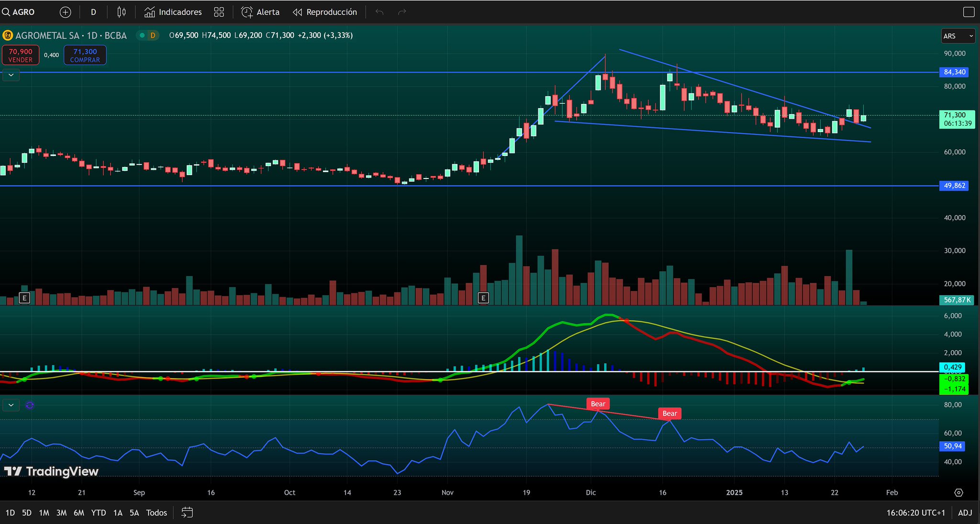The width and height of the screenshot is (980, 524).
Task: Start Reproducción bar replay
Action: 325,12
